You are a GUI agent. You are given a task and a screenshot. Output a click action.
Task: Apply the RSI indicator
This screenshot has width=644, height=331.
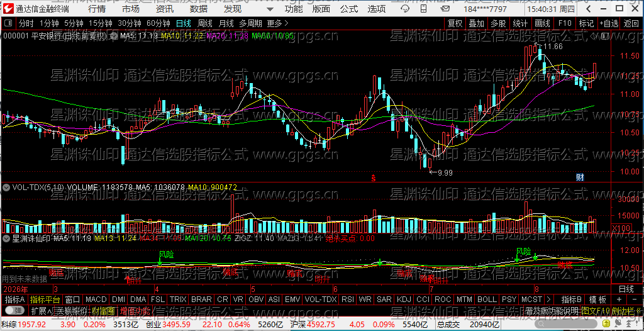point(348,300)
